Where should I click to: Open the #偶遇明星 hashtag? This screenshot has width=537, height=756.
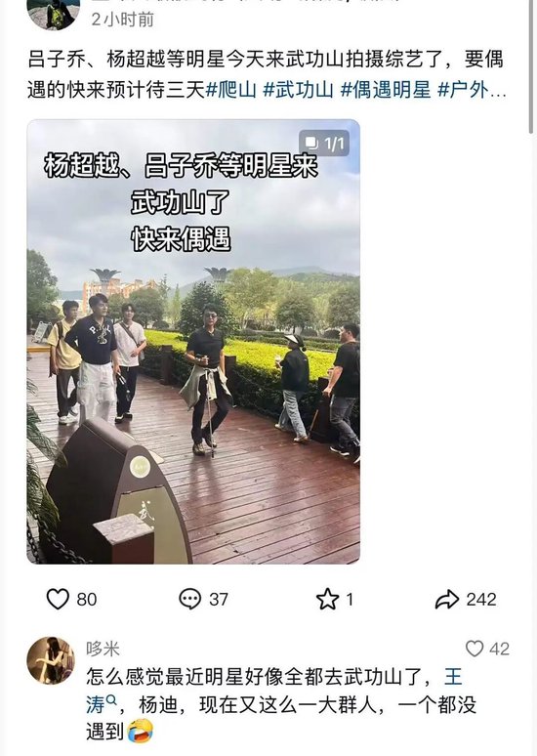pyautogui.click(x=385, y=90)
